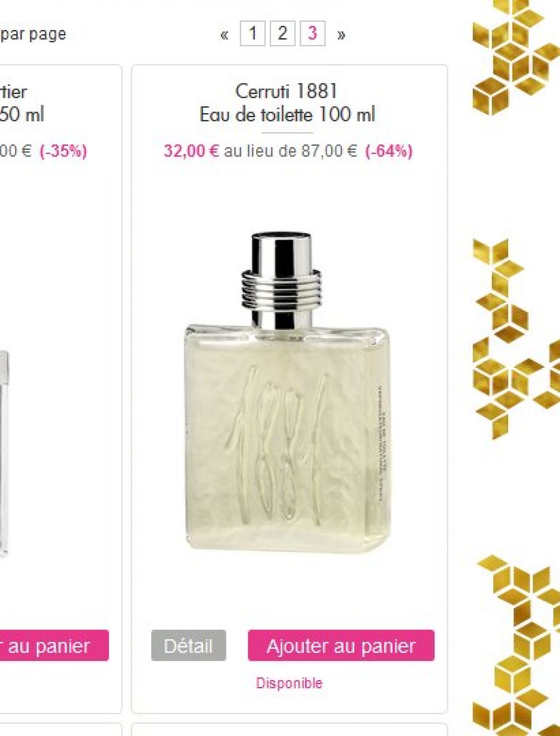The width and height of the screenshot is (560, 736).
Task: Open the cut-off bottle image of left product
Action: pos(4,453)
